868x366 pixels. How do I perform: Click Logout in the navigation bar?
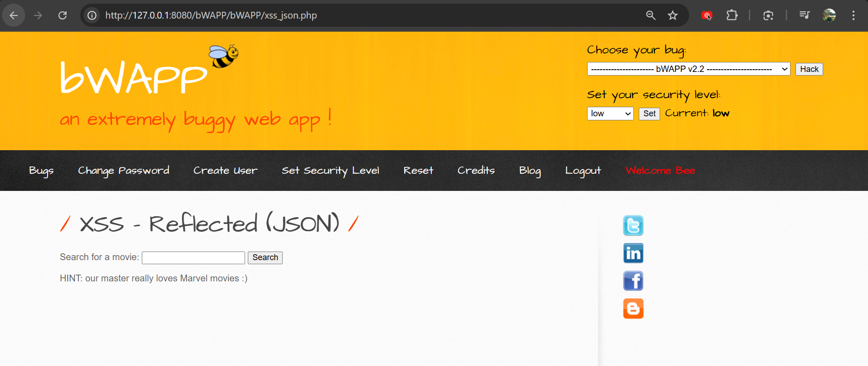(x=583, y=171)
